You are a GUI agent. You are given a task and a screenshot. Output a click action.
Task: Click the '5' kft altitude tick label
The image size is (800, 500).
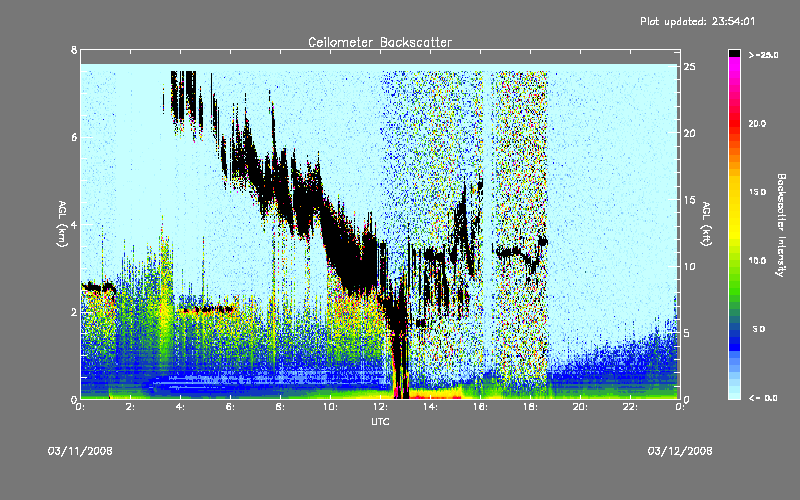(x=687, y=333)
